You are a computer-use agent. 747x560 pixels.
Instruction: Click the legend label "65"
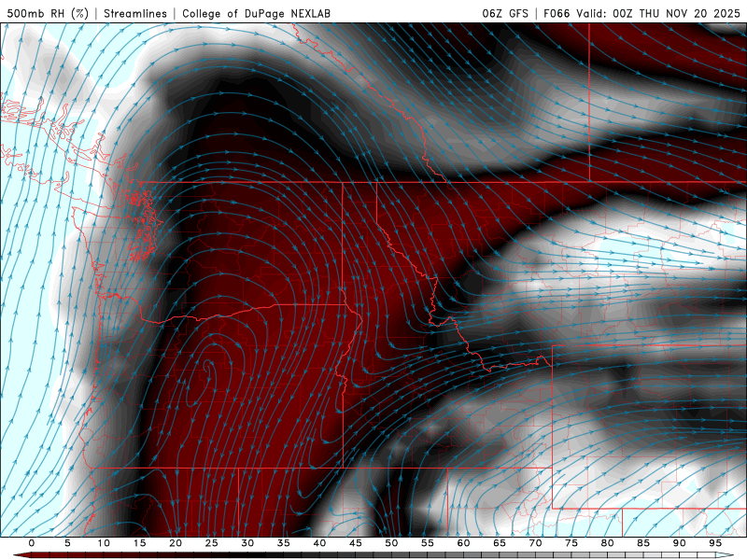pos(500,543)
